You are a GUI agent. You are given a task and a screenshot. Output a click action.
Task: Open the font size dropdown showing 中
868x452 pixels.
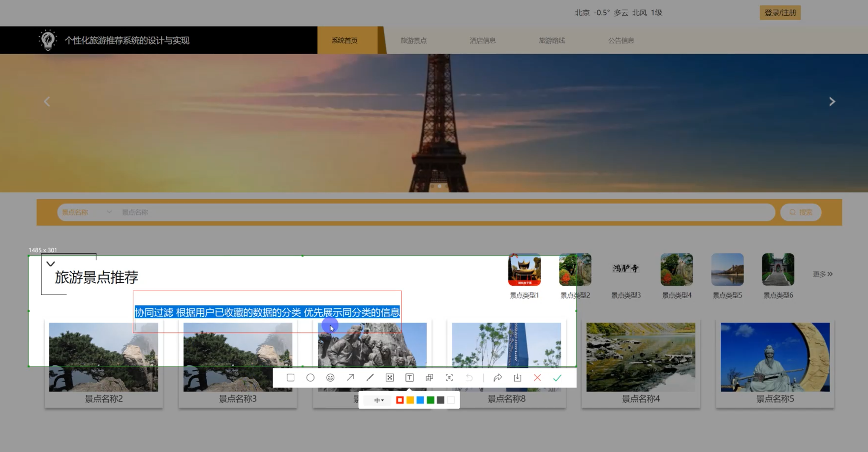click(378, 400)
